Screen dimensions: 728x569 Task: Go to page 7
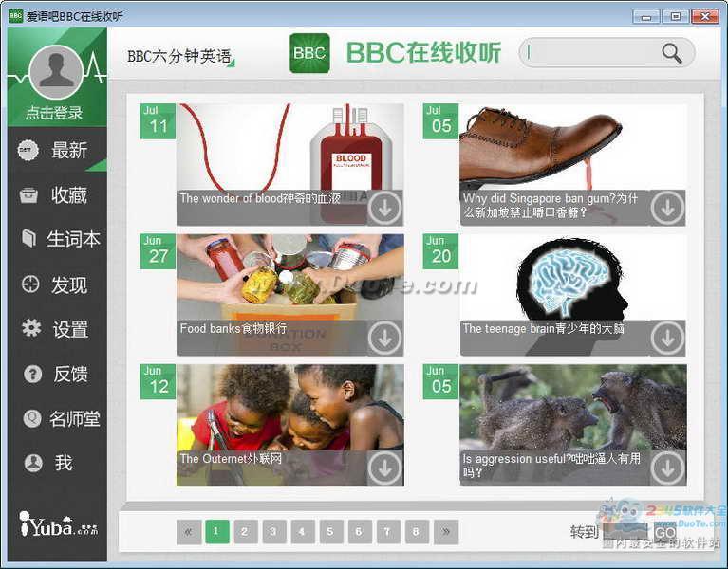click(388, 531)
